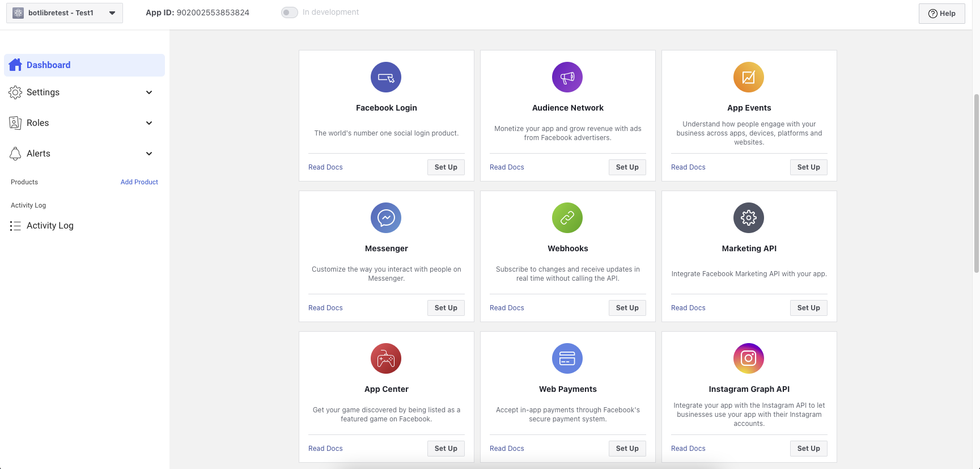Read Docs for App Events
This screenshot has width=980, height=469.
point(688,167)
